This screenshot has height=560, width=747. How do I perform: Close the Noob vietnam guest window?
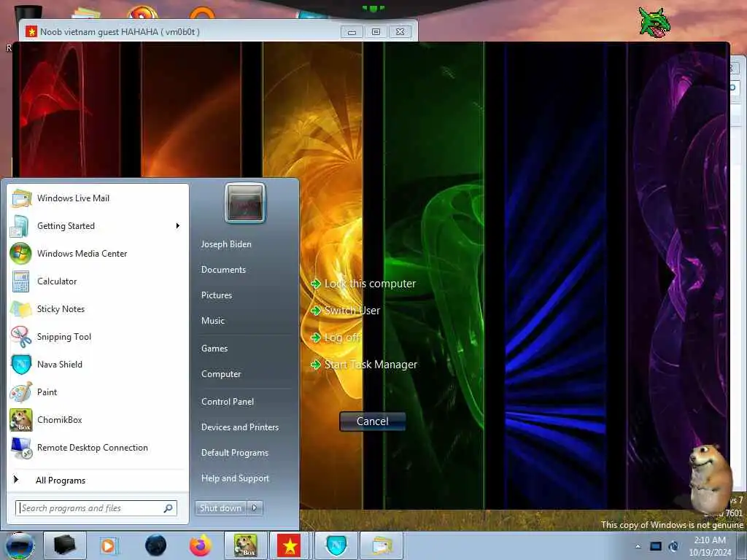pyautogui.click(x=400, y=32)
